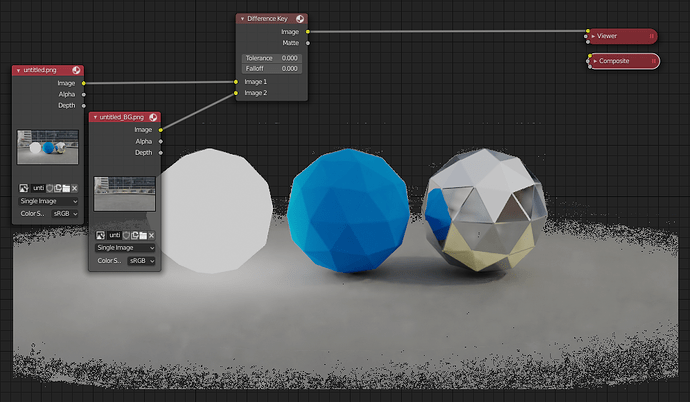The height and width of the screenshot is (402, 690).
Task: Click the untitled_BG.png background preview thumbnail
Action: point(125,194)
